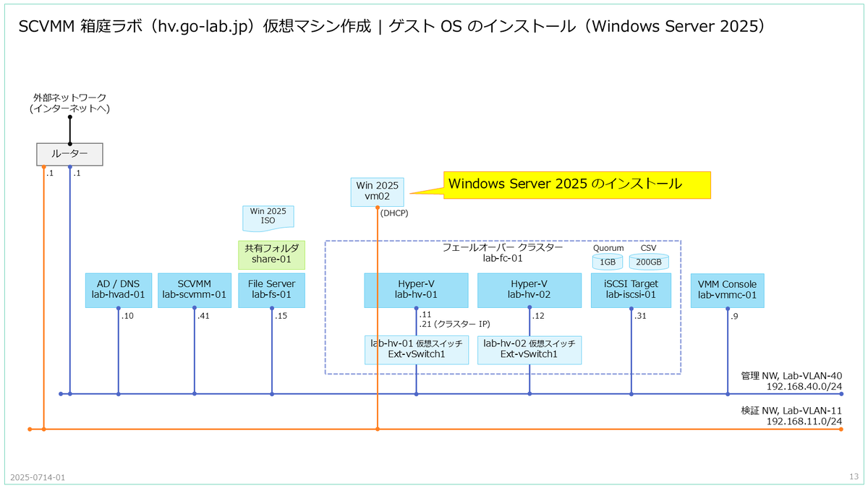The height and width of the screenshot is (488, 868).
Task: Select the VMM Console lab-vmmc-01 box
Action: pyautogui.click(x=728, y=290)
